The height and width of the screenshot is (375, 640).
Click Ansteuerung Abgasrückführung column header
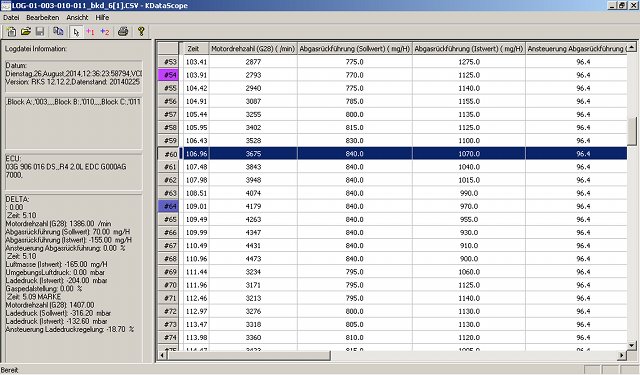576,49
